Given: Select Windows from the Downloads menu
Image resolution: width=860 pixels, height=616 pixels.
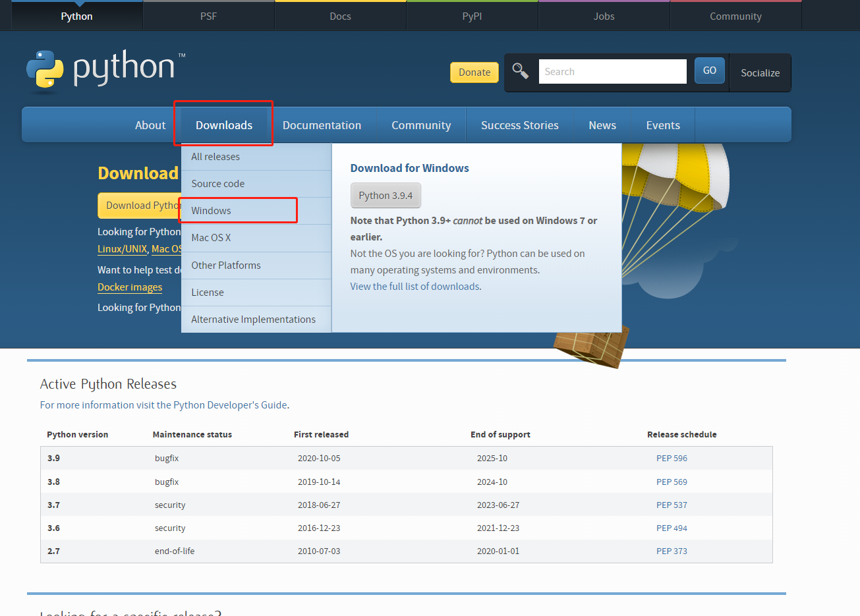Looking at the screenshot, I should click(210, 210).
